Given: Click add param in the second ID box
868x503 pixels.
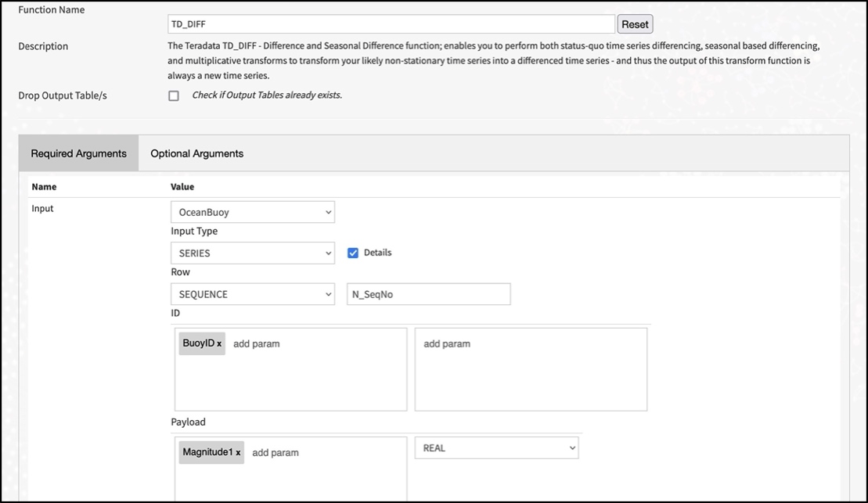Looking at the screenshot, I should pyautogui.click(x=446, y=343).
